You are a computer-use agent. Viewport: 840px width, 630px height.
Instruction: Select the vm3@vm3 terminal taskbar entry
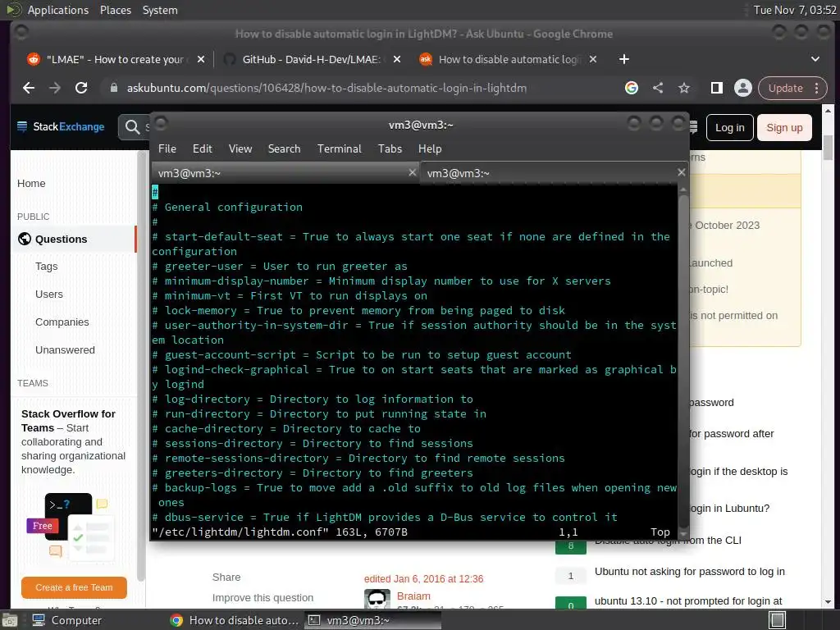pos(373,620)
